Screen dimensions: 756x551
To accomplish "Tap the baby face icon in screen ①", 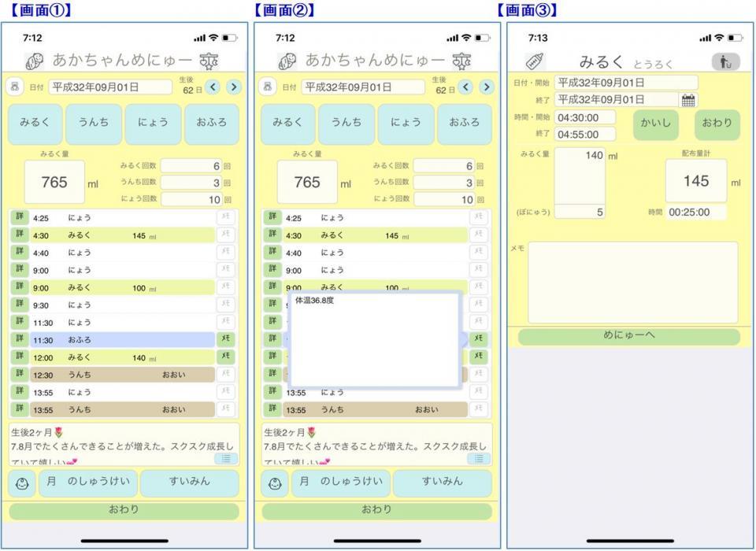I will (22, 483).
